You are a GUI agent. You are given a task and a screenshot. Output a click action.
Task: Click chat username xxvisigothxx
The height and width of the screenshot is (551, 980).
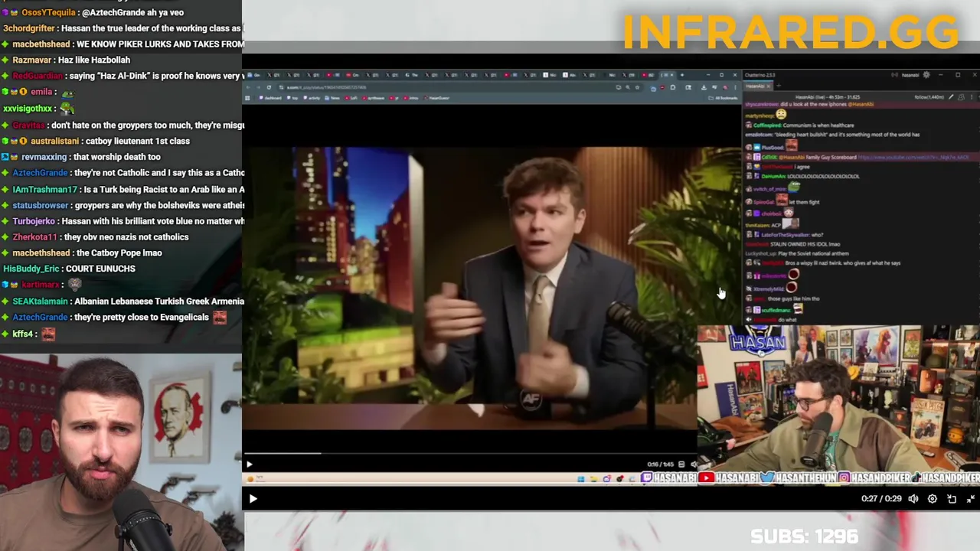[x=28, y=108]
